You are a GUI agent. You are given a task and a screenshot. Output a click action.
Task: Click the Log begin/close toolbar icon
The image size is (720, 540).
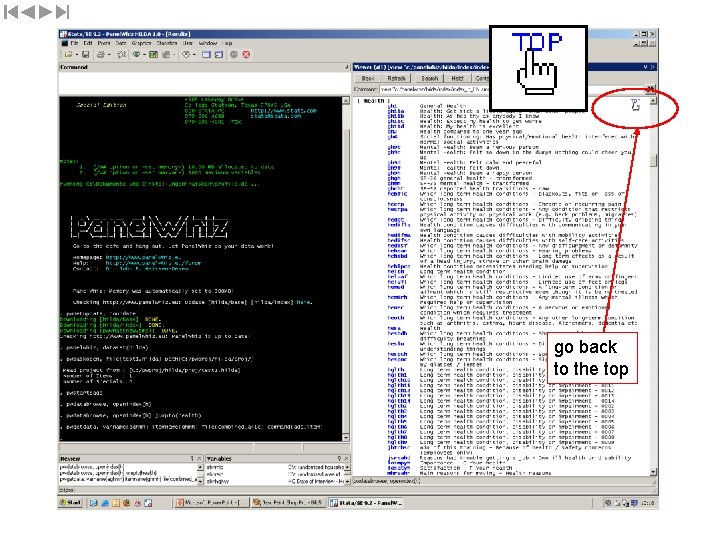[x=122, y=55]
